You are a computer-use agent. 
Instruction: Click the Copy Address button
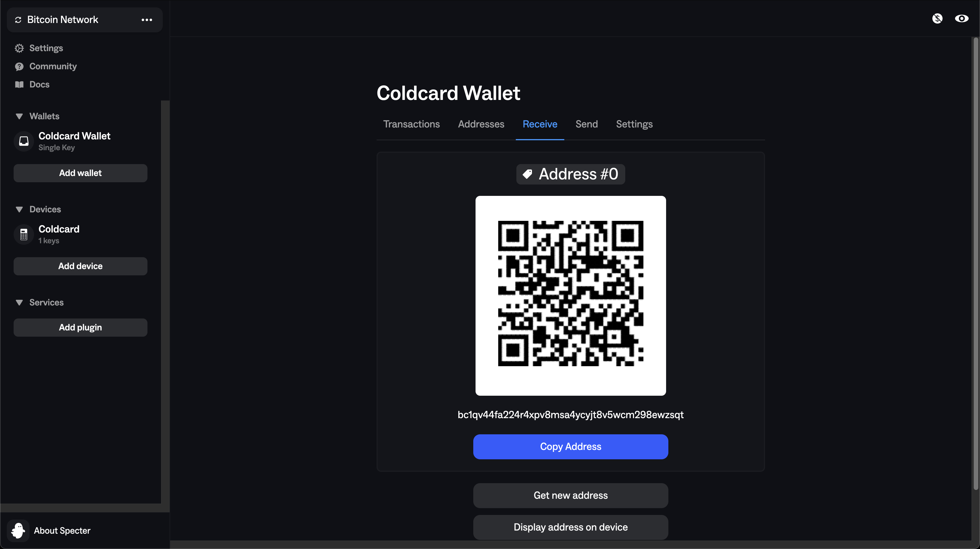570,447
